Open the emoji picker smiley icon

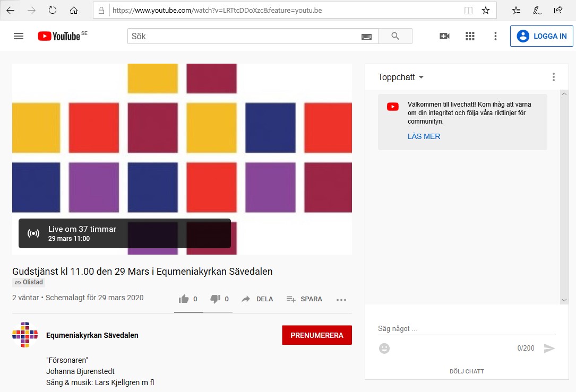point(384,348)
